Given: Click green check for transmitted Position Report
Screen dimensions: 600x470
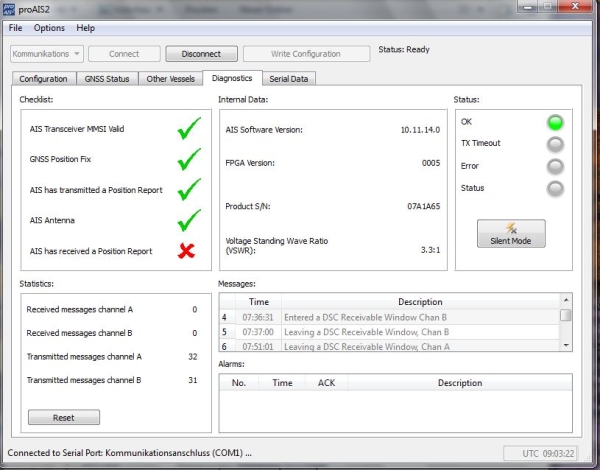Looking at the screenshot, I should point(189,189).
